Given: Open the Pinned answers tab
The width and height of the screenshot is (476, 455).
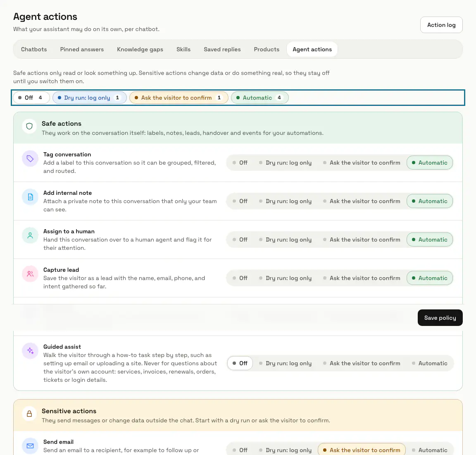Looking at the screenshot, I should 82,49.
